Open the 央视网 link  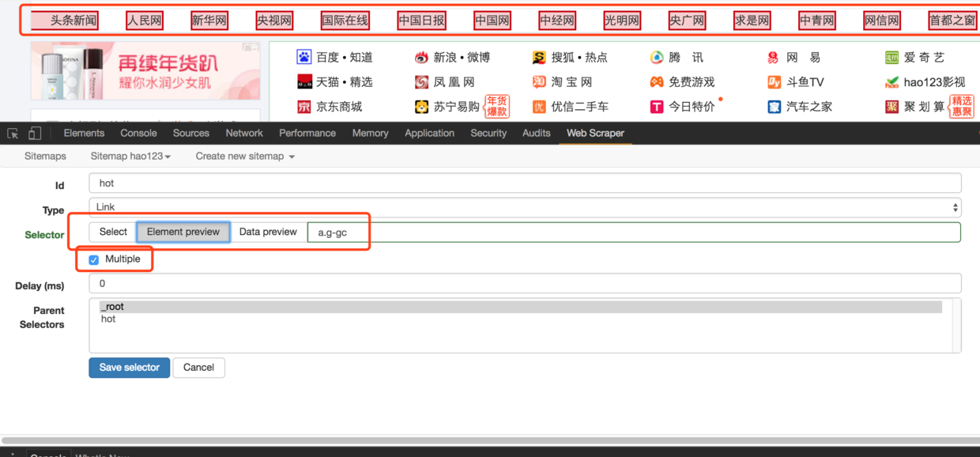pos(274,21)
